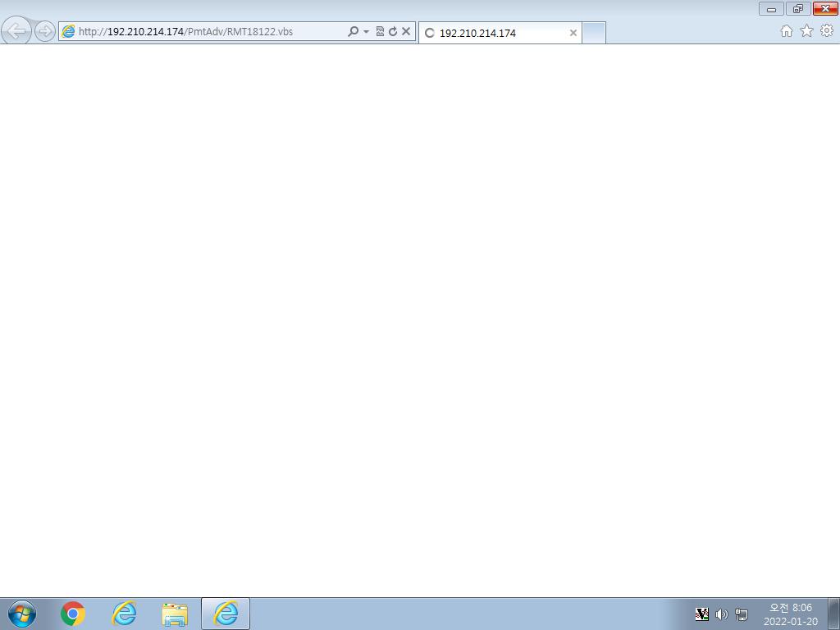The image size is (840, 630).
Task: Open the Tools gear menu
Action: (x=827, y=30)
